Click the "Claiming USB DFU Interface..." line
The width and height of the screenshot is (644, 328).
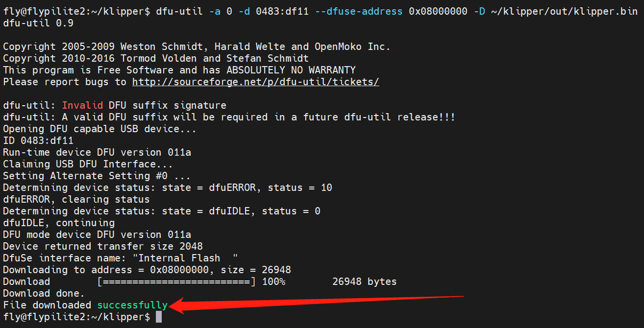click(x=88, y=164)
